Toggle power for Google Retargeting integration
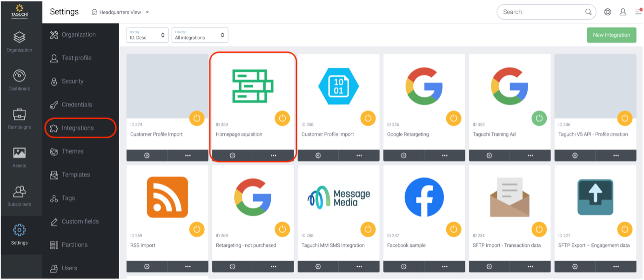644x280 pixels. pyautogui.click(x=454, y=118)
